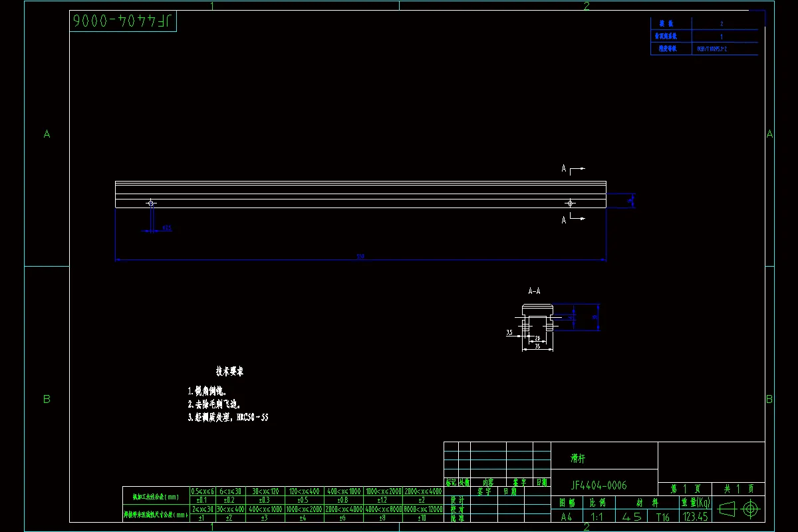798x532 pixels.
Task: Click the overall length dimension under the bar
Action: [x=360, y=256]
